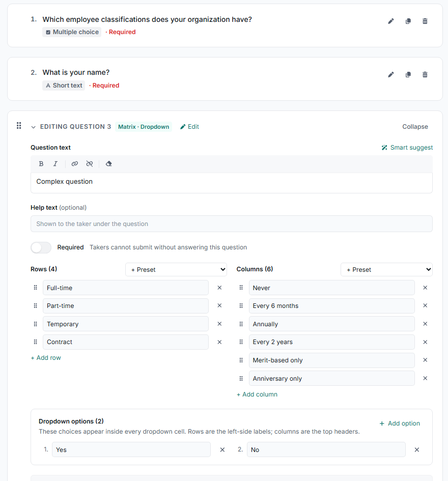
Task: Click the '+ Add option' button
Action: pyautogui.click(x=400, y=423)
